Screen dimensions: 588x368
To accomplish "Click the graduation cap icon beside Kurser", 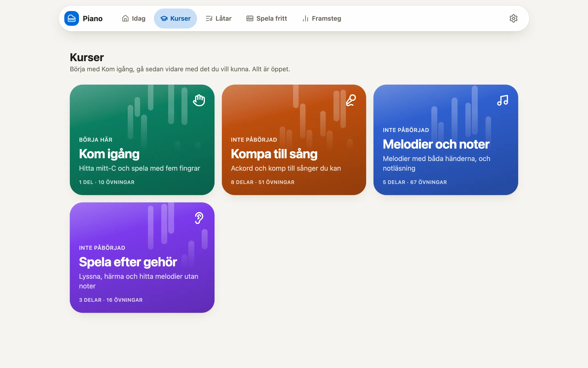I will tap(164, 18).
